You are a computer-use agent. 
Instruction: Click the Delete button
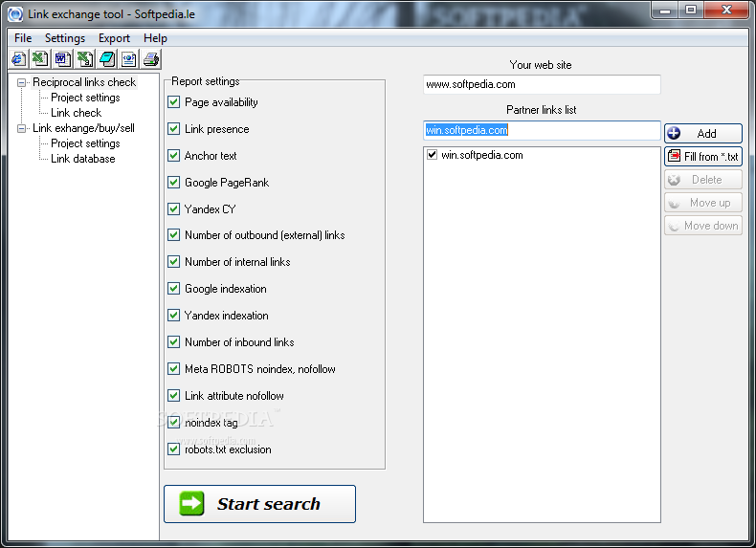(x=703, y=180)
